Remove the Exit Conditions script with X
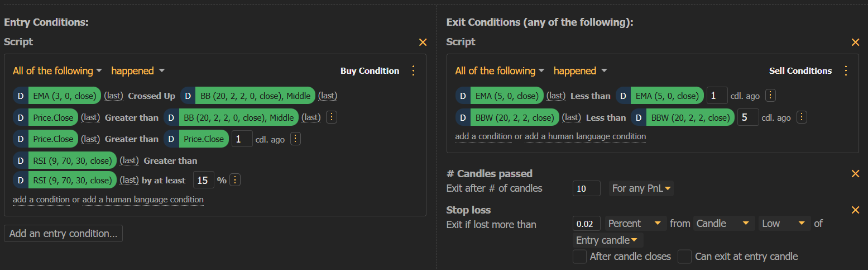 [855, 42]
